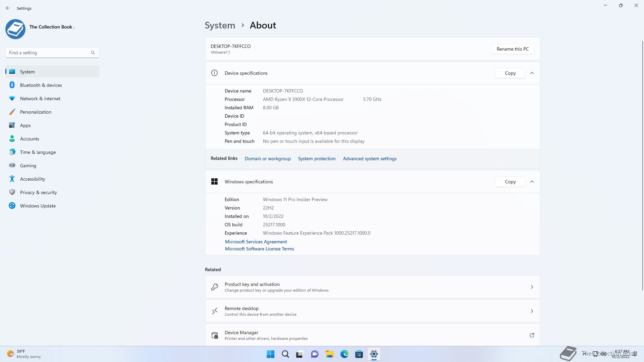Click the Time & language globe icon
Screen dimensions: 644x362
12,152
